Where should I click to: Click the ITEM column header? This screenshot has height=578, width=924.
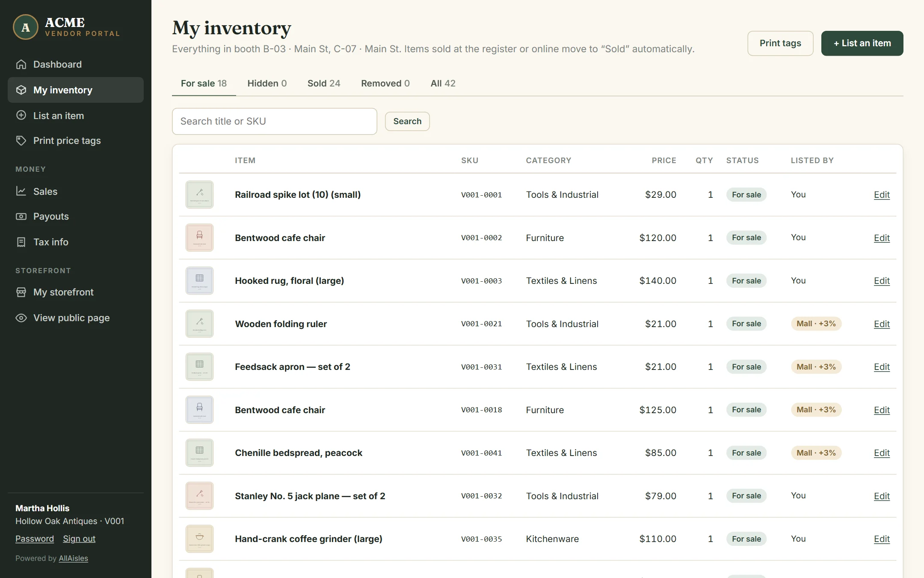click(245, 160)
